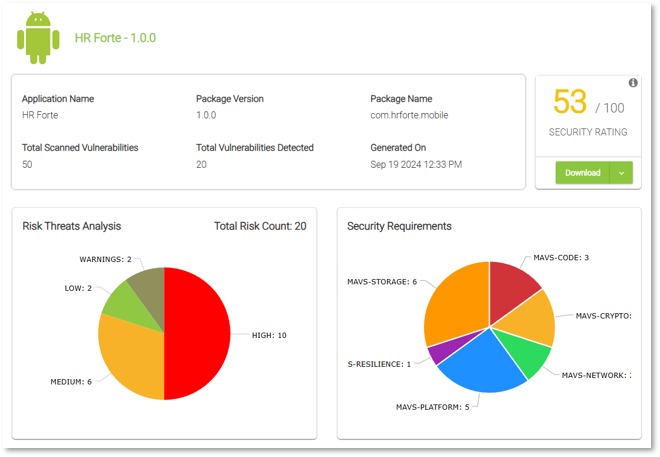Click the 'MAVS-STORAGE: 6' label

382,282
